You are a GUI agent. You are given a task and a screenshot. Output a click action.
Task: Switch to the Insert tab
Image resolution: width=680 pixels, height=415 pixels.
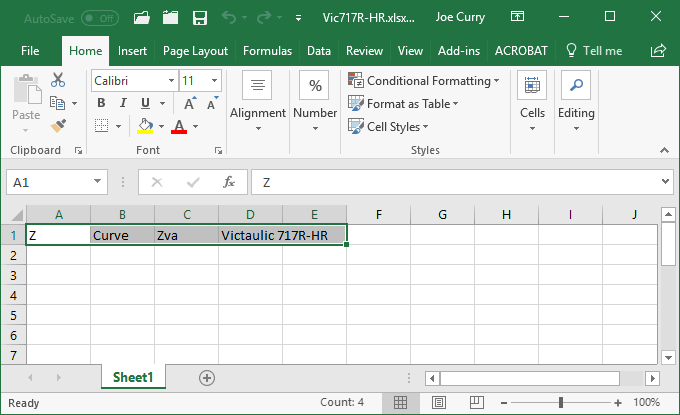pyautogui.click(x=132, y=51)
